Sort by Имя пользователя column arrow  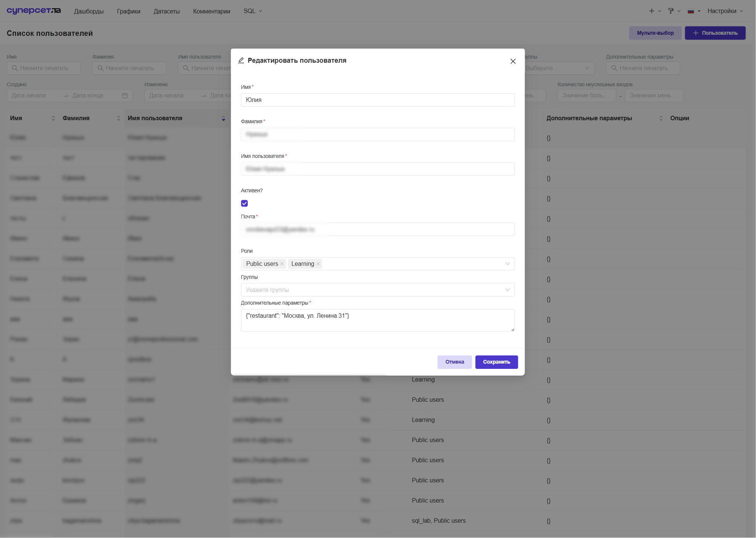click(x=224, y=118)
